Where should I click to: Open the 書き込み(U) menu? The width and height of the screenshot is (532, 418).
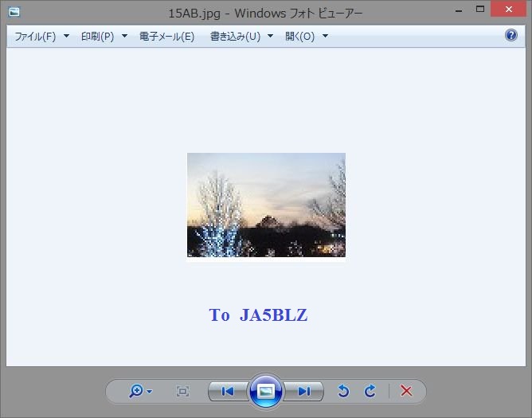point(235,37)
